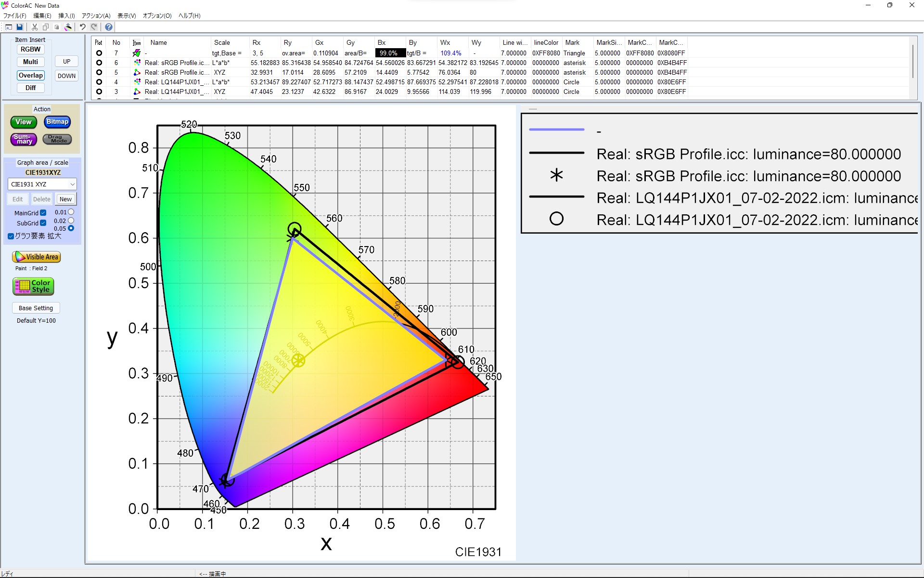Select the 0.01 grid radio button
Screen dimensions: 924x578
pos(71,212)
